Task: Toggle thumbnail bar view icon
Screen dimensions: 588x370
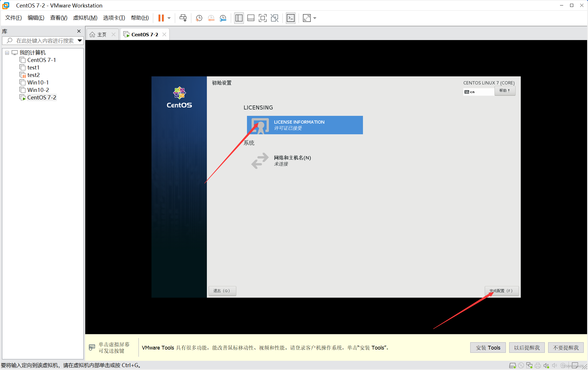Action: 251,18
